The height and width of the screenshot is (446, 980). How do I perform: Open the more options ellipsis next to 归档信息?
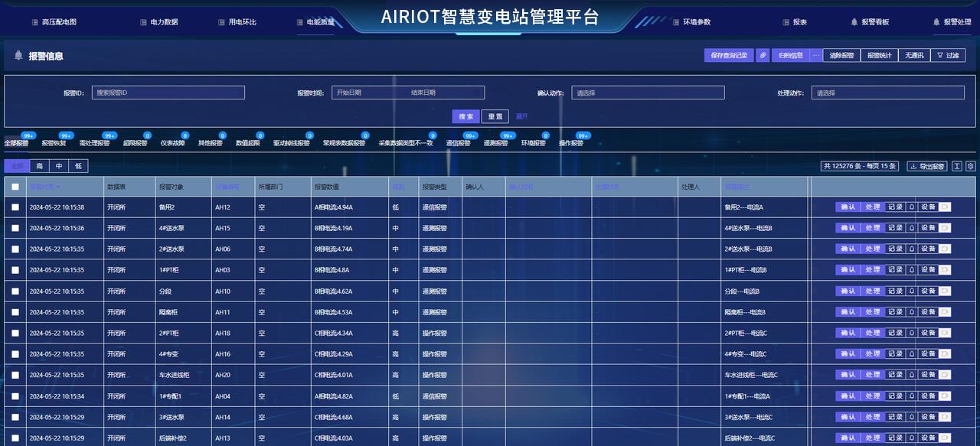[816, 55]
